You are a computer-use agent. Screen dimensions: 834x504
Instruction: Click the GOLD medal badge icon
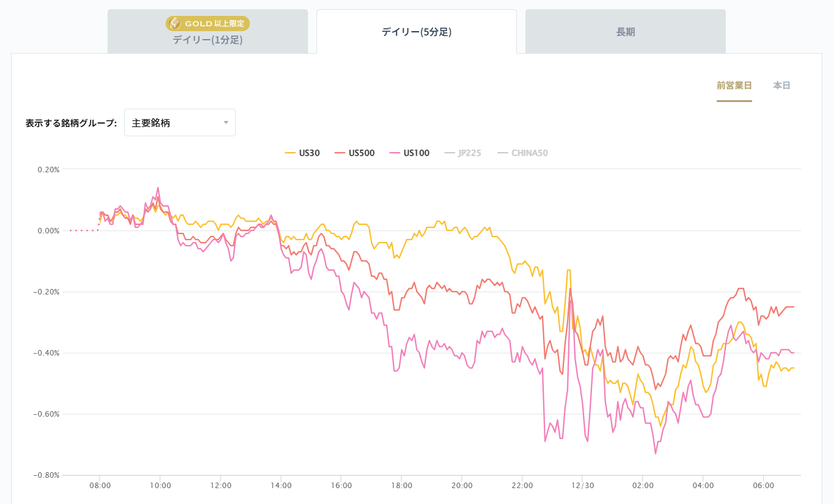pyautogui.click(x=175, y=24)
